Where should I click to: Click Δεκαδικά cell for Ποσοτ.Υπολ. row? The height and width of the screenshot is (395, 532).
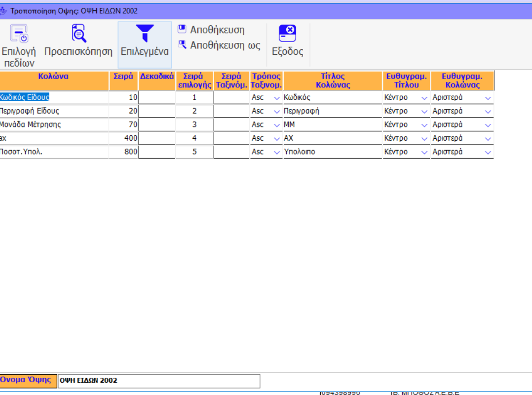156,152
